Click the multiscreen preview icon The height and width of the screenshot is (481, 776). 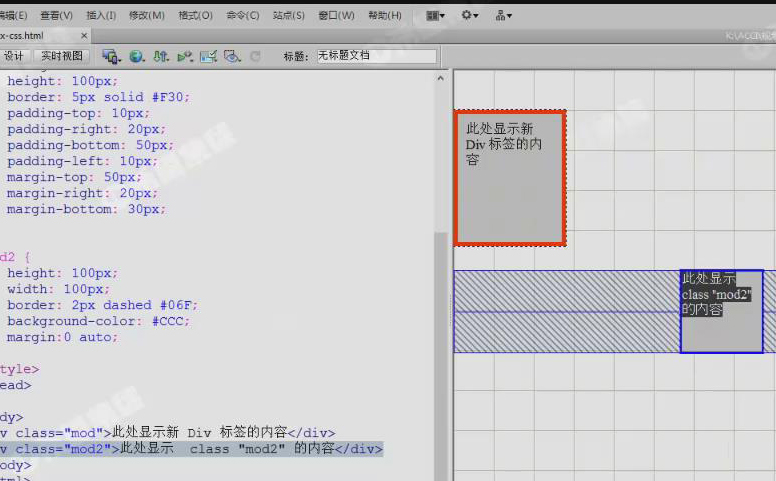[x=111, y=56]
